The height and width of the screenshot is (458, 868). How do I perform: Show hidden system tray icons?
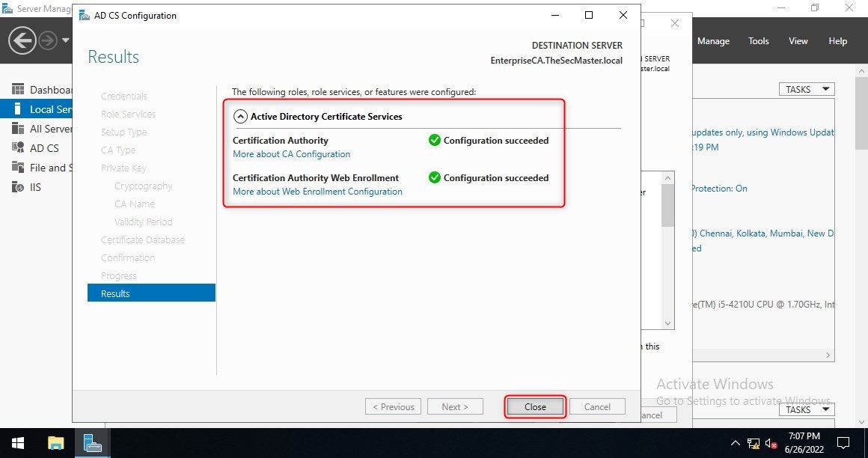(735, 443)
